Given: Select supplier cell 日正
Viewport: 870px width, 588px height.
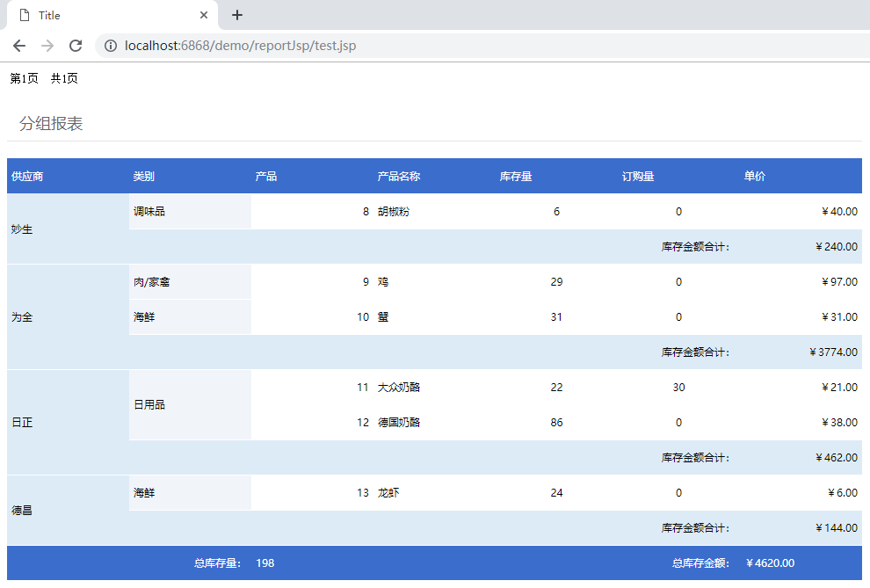Looking at the screenshot, I should (x=68, y=422).
